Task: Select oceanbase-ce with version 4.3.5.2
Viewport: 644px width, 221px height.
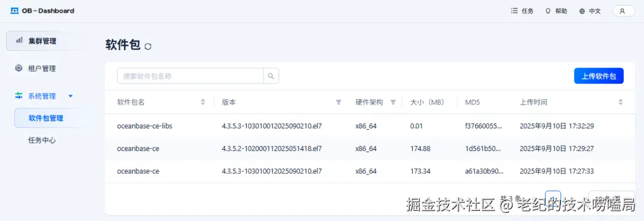Action: tap(138, 148)
